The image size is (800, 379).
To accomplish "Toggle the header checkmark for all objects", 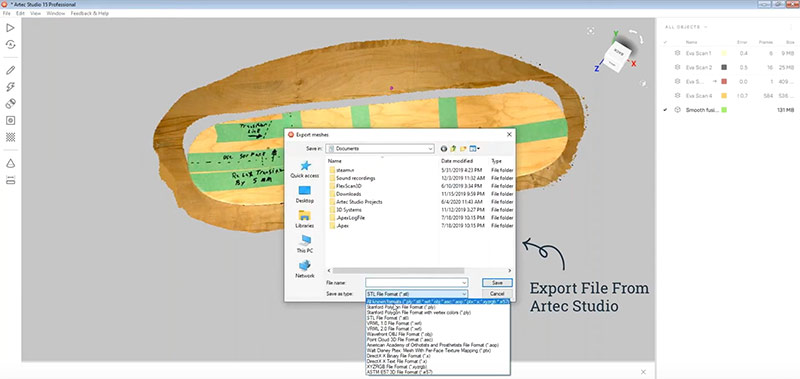I will coord(665,42).
